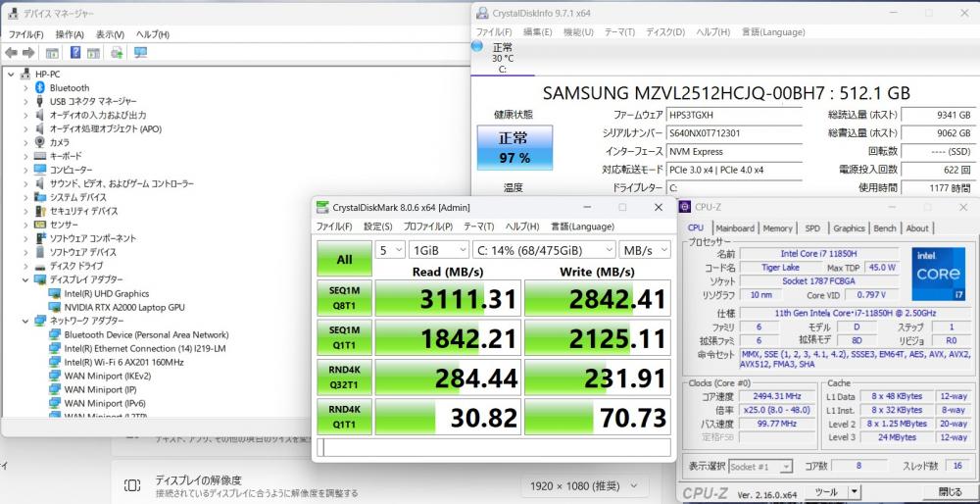Expand the ディスク ドライブ node

point(25,266)
